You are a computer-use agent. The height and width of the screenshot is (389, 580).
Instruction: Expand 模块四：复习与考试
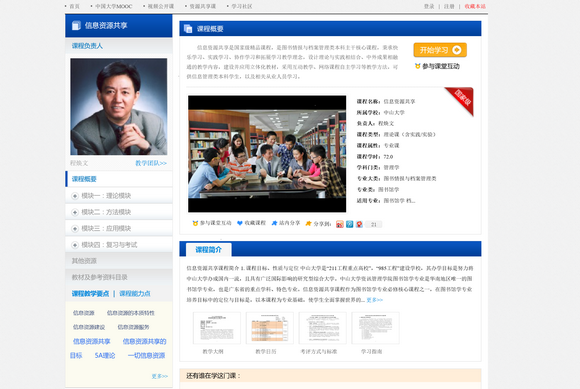(75, 245)
